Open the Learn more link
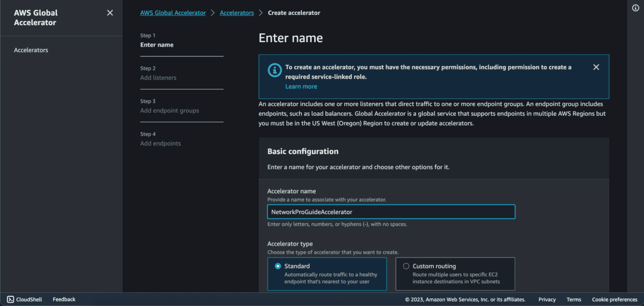Image resolution: width=644 pixels, height=306 pixels. (x=301, y=86)
